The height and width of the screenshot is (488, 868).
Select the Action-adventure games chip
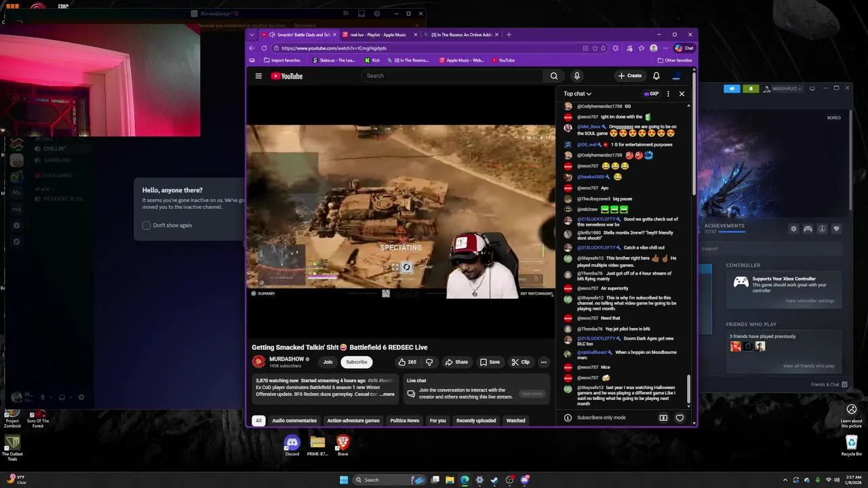(x=353, y=421)
